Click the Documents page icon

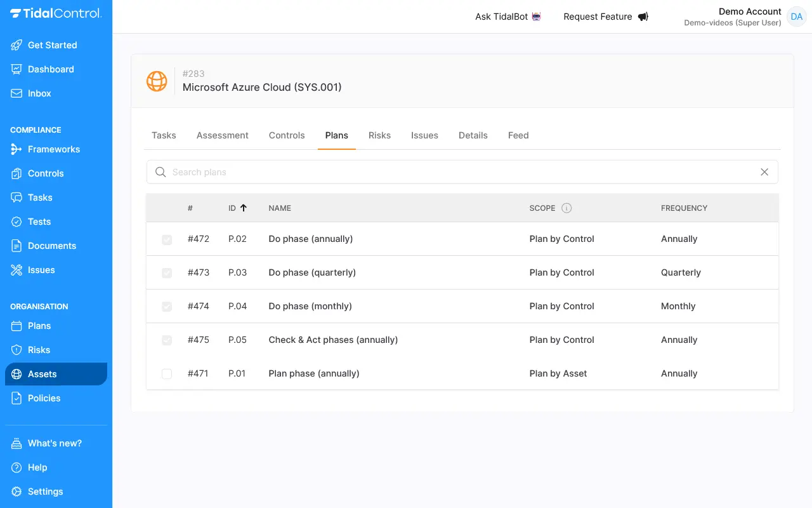coord(16,246)
